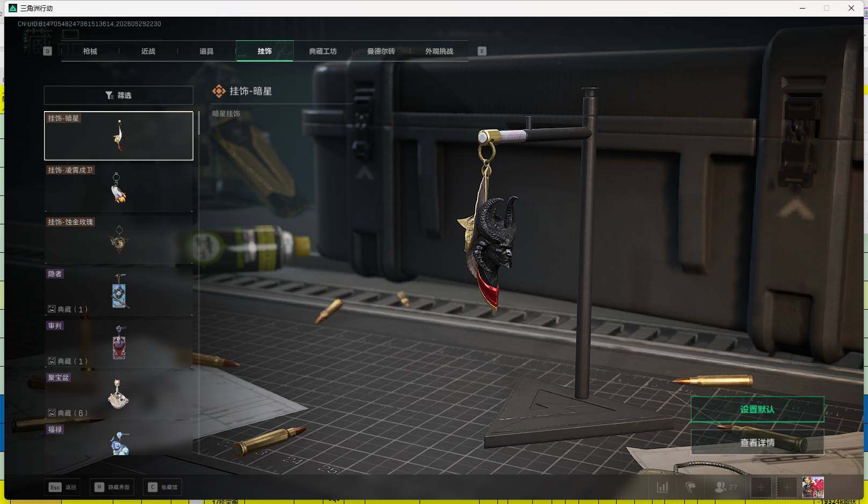The height and width of the screenshot is (504, 868).
Task: Open the friends icon showing 27
Action: tap(726, 487)
